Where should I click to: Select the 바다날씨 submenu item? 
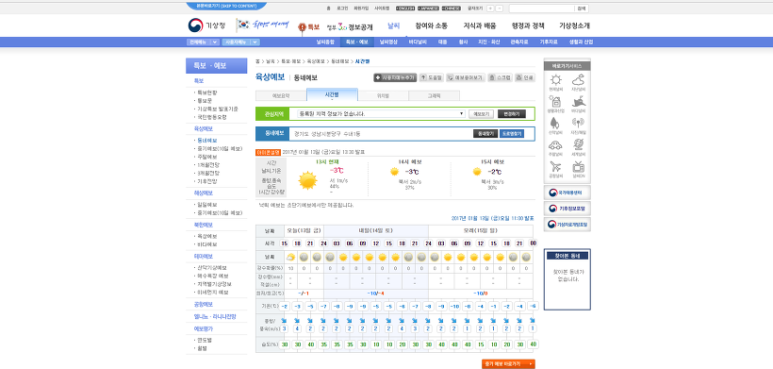click(418, 42)
